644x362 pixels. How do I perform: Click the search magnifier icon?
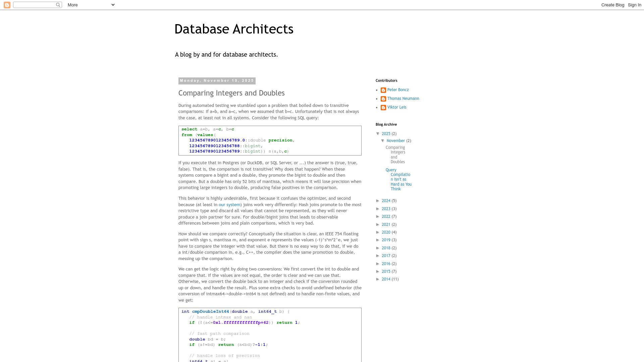58,5
